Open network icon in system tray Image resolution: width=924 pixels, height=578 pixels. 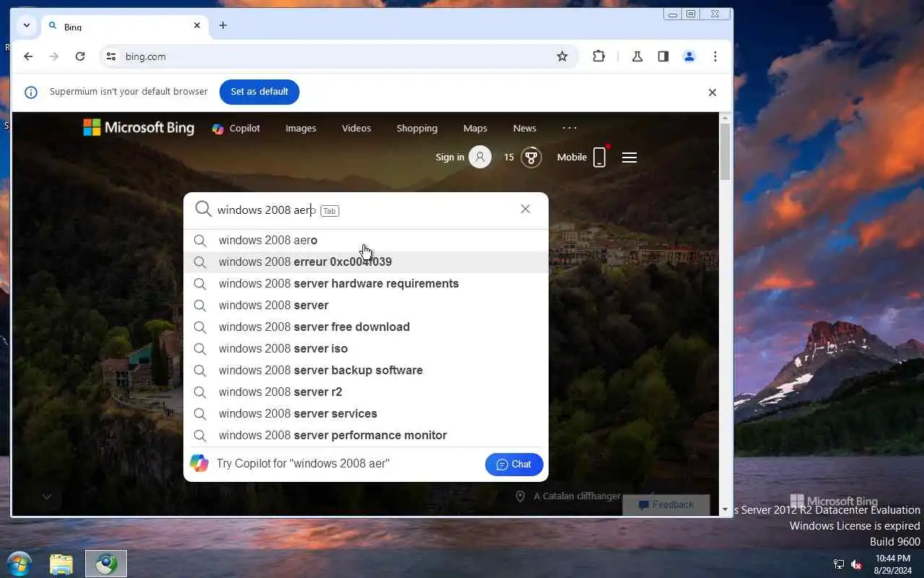839,564
